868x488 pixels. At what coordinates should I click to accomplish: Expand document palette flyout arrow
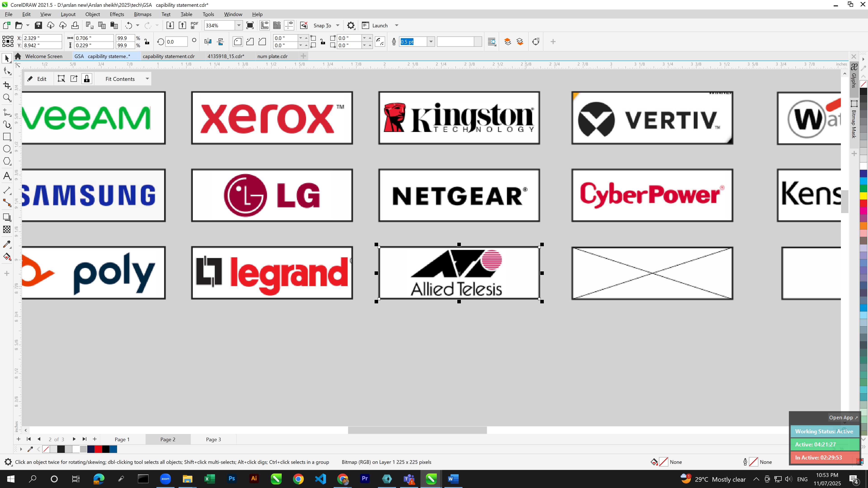point(21,449)
